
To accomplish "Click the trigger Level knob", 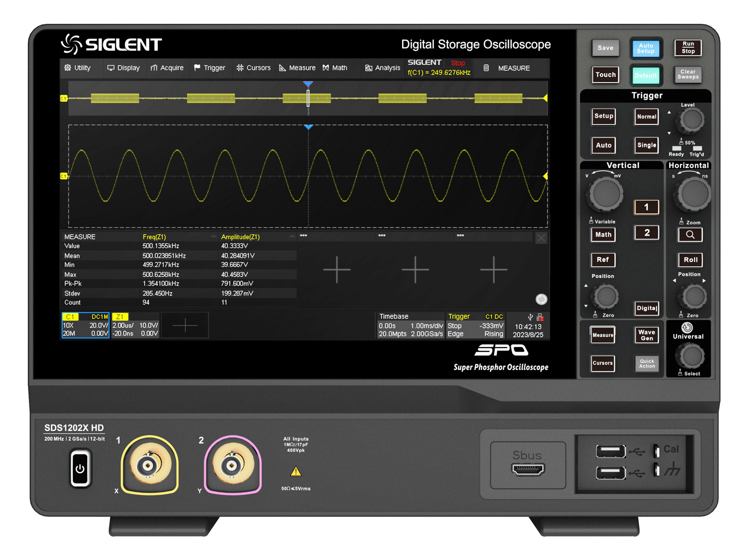I will pos(691,120).
